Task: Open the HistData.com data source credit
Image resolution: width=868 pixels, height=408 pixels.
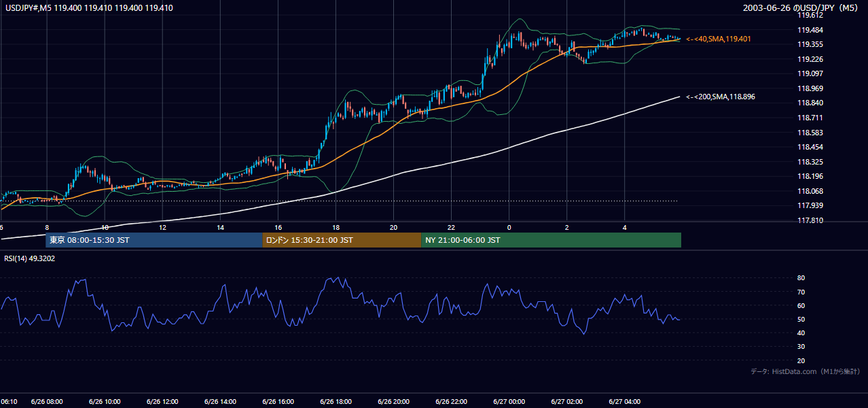Action: point(805,371)
